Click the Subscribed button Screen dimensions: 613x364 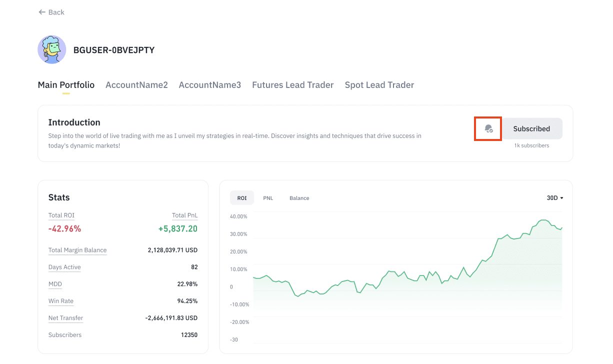point(531,129)
